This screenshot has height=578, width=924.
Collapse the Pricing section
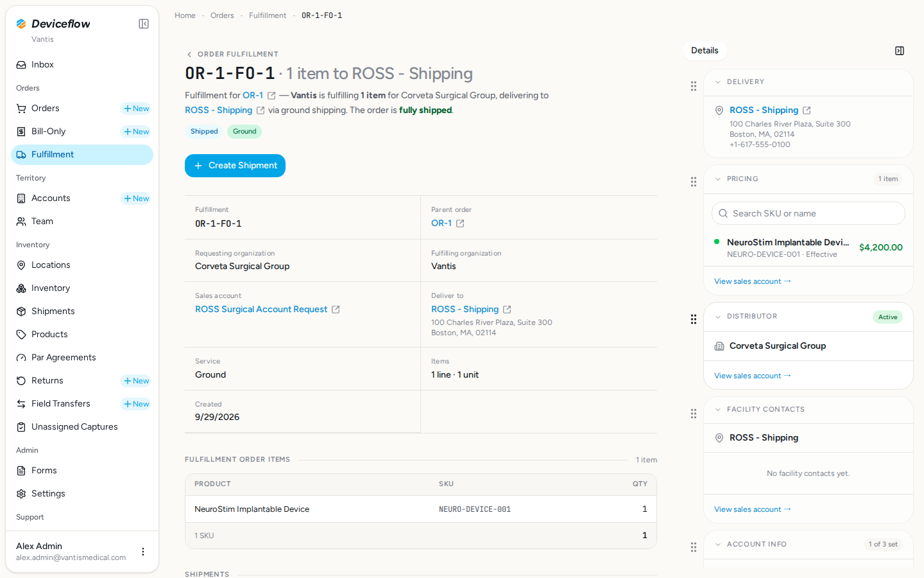pyautogui.click(x=718, y=179)
